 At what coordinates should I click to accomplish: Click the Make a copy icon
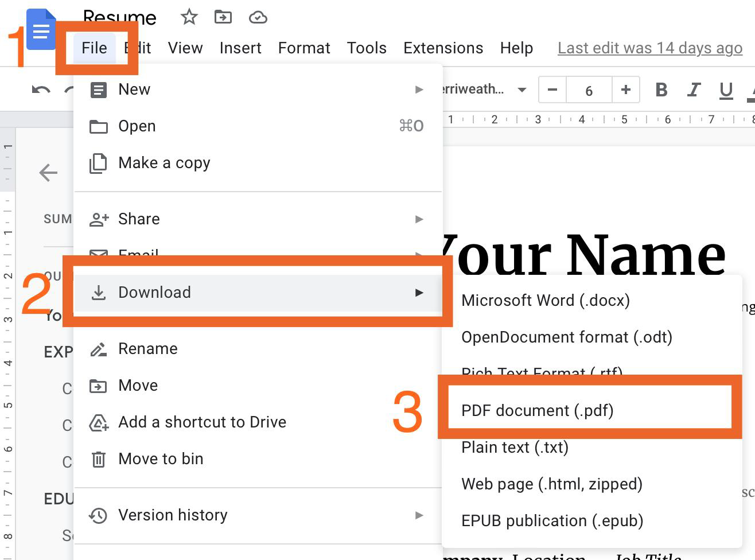coord(99,163)
